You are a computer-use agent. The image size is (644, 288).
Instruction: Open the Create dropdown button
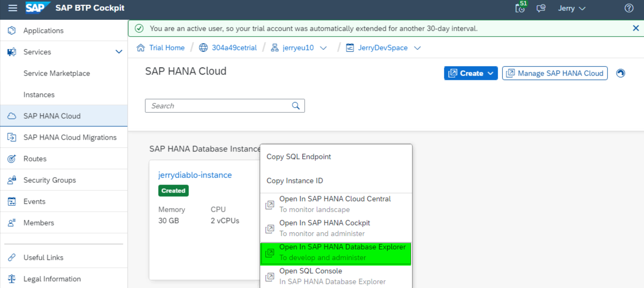(471, 73)
